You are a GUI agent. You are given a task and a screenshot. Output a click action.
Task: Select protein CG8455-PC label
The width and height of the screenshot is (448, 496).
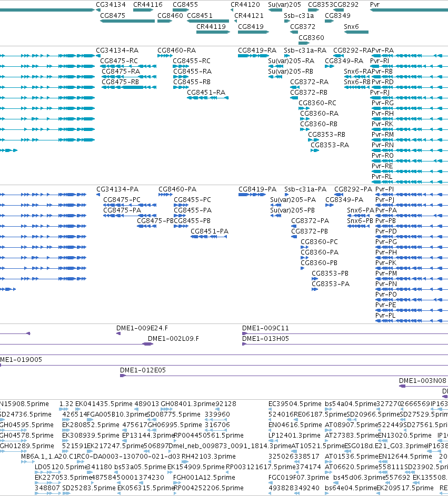(193, 200)
